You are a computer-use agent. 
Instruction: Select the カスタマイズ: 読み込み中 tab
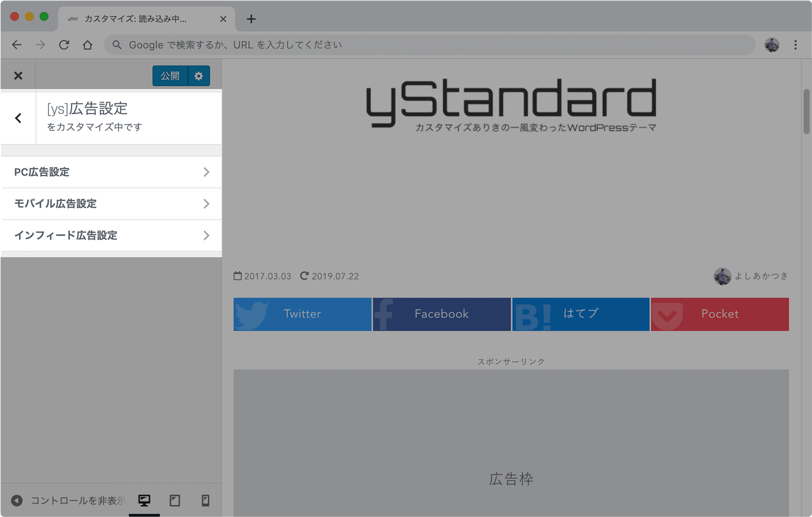point(147,19)
